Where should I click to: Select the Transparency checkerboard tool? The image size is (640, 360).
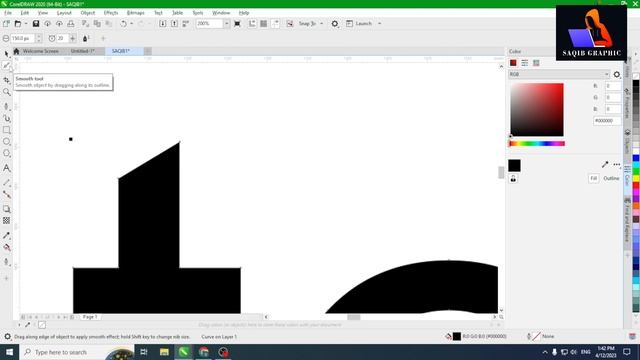click(x=7, y=221)
